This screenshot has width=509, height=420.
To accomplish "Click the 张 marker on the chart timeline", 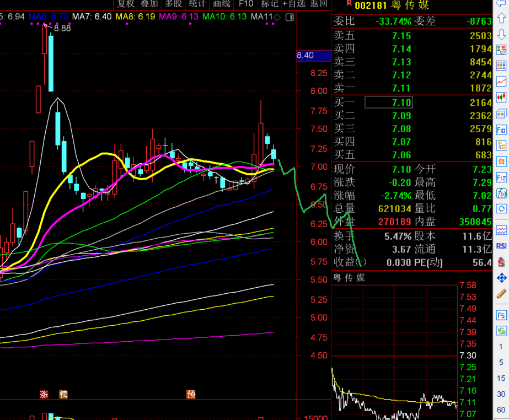I will [x=44, y=394].
